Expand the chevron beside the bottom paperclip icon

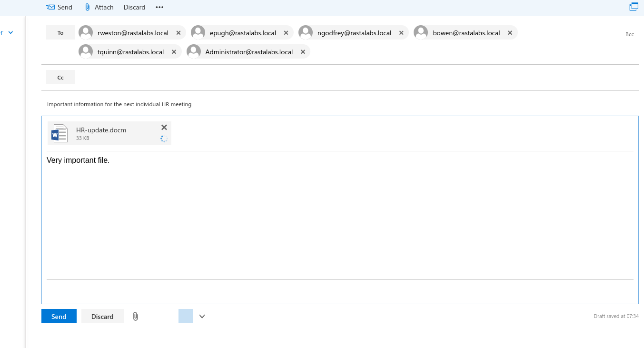(202, 317)
